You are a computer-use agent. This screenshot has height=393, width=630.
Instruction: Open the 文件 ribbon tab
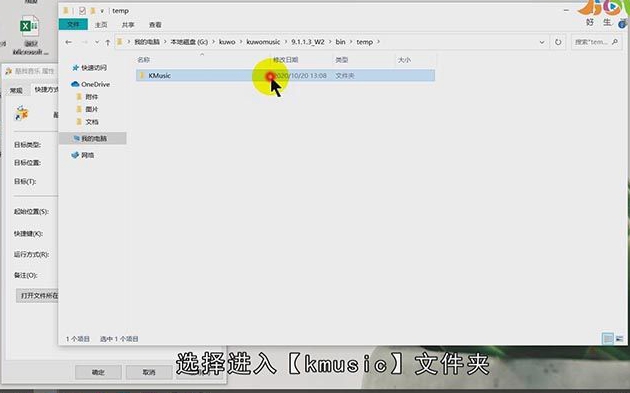pyautogui.click(x=73, y=25)
